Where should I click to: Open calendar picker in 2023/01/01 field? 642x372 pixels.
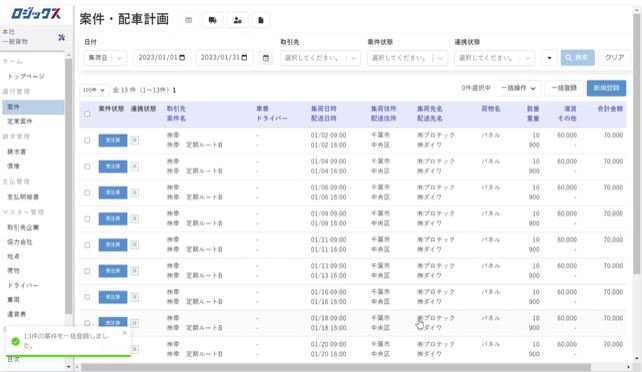point(182,57)
